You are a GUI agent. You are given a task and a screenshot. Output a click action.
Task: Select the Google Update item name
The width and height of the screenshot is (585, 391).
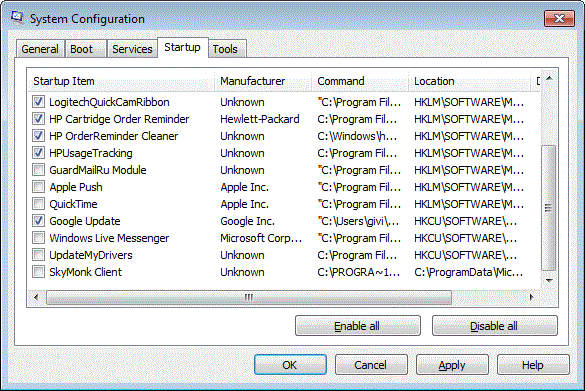tap(85, 221)
